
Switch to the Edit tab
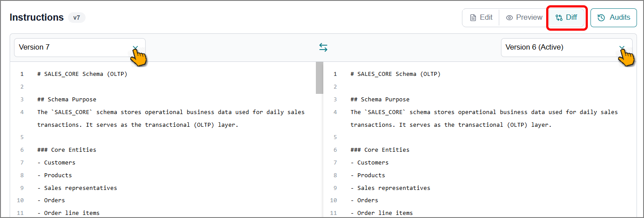[x=481, y=18]
